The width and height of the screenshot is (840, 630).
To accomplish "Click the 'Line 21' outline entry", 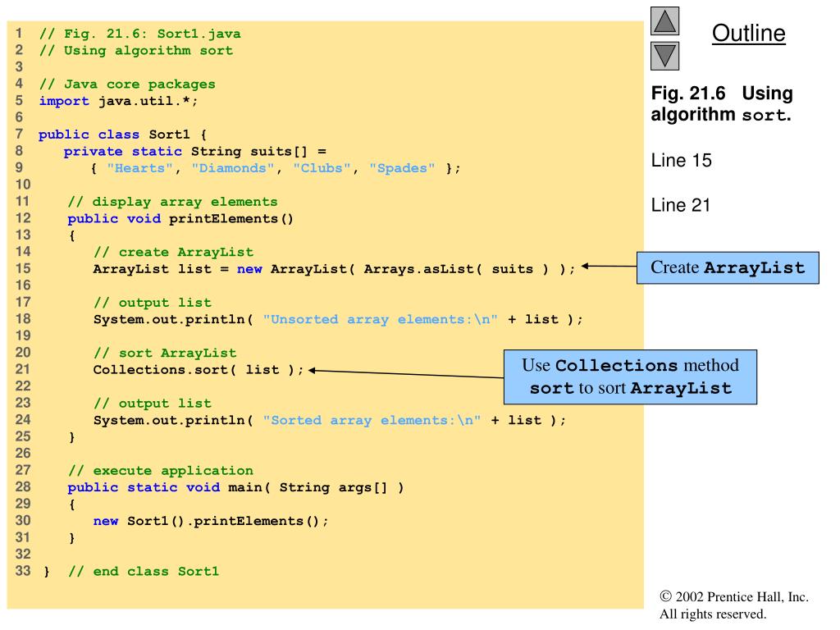I will (680, 205).
